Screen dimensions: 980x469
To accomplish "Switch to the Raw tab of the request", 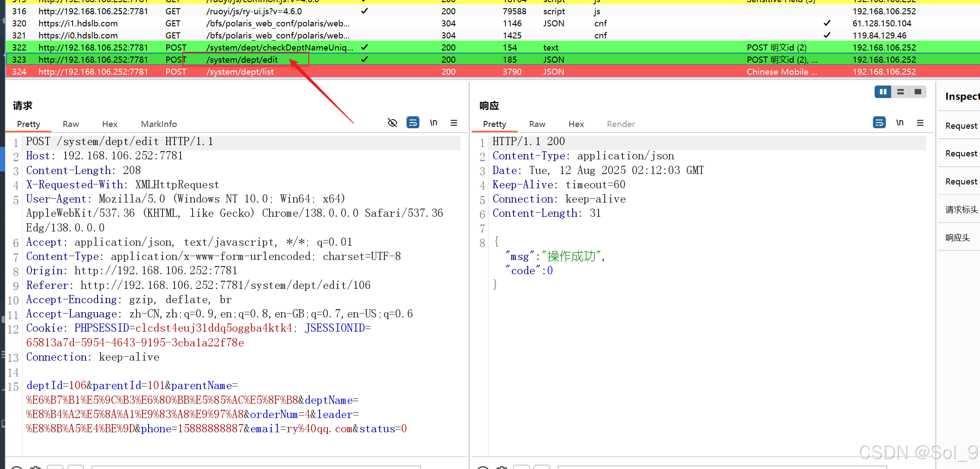I will (70, 124).
